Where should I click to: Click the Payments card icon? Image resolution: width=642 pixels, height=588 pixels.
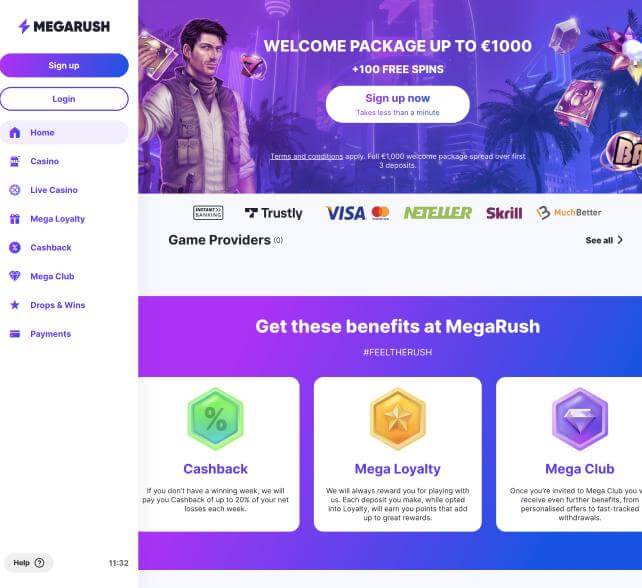point(15,334)
